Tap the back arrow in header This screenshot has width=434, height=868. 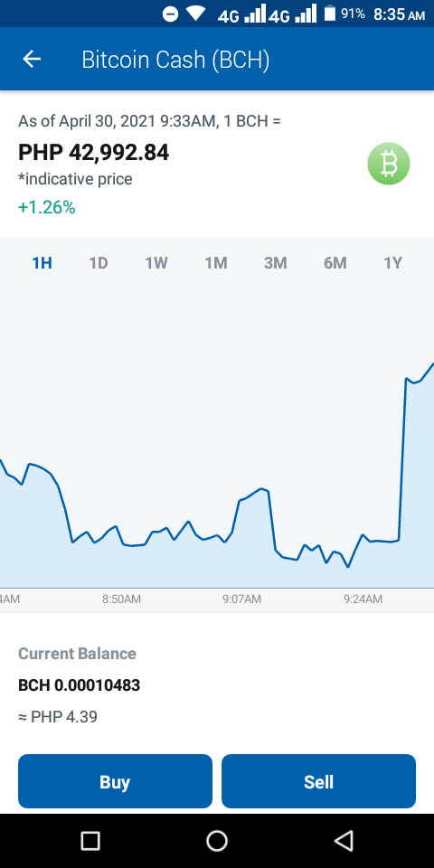(32, 59)
